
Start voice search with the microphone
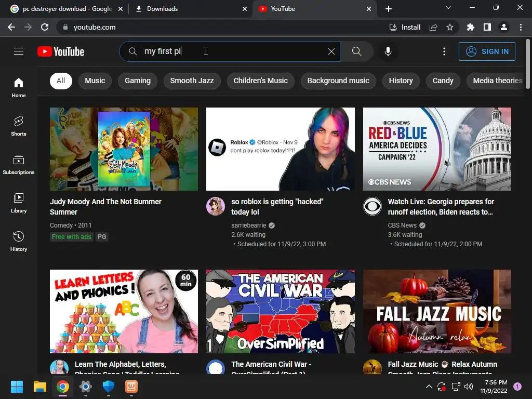pyautogui.click(x=388, y=51)
